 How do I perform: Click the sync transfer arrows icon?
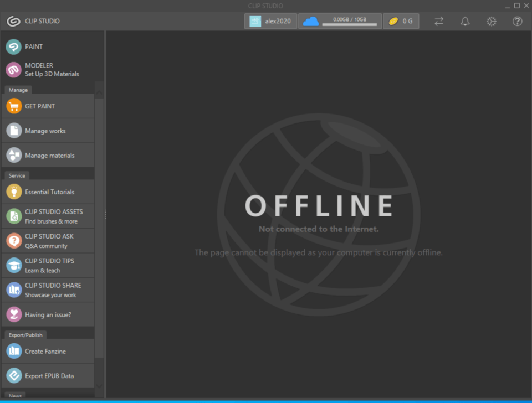pyautogui.click(x=439, y=21)
